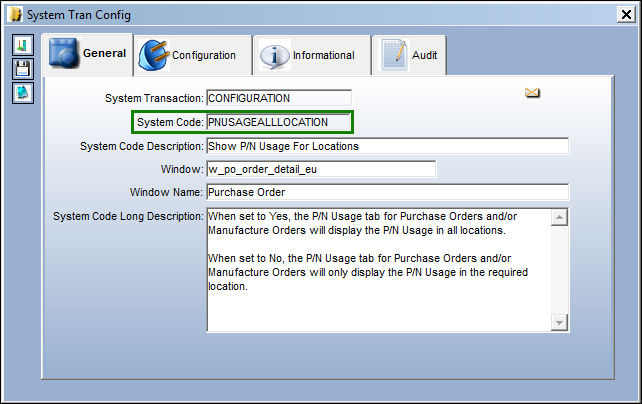Click the top sidebar icon with colored bars
642x404 pixels.
23,45
